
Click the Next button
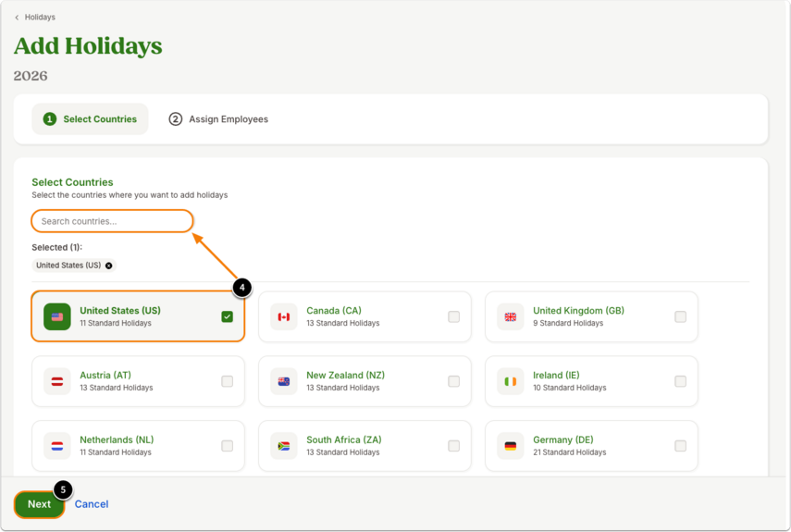tap(40, 504)
